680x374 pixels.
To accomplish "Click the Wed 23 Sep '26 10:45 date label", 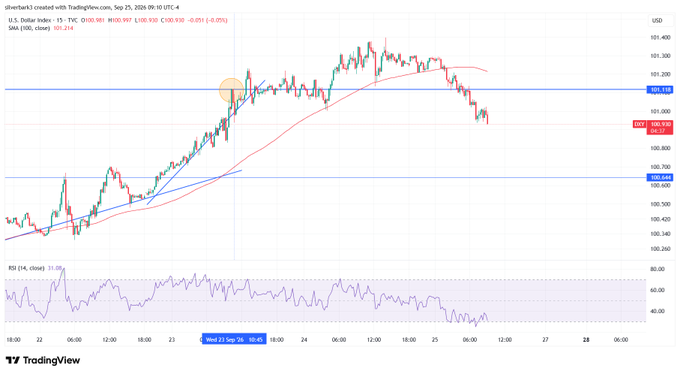I will (x=234, y=339).
